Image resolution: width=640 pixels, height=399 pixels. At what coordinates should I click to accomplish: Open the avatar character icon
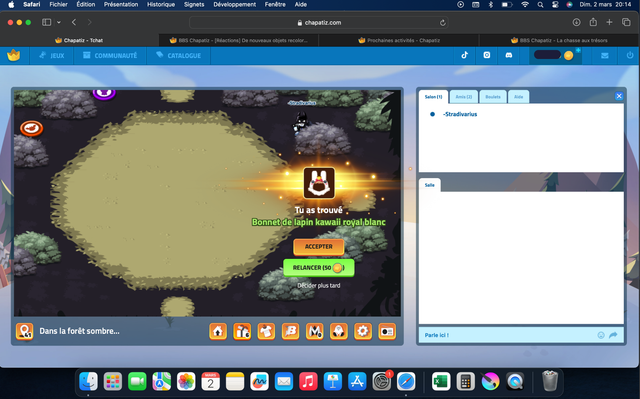pos(339,331)
